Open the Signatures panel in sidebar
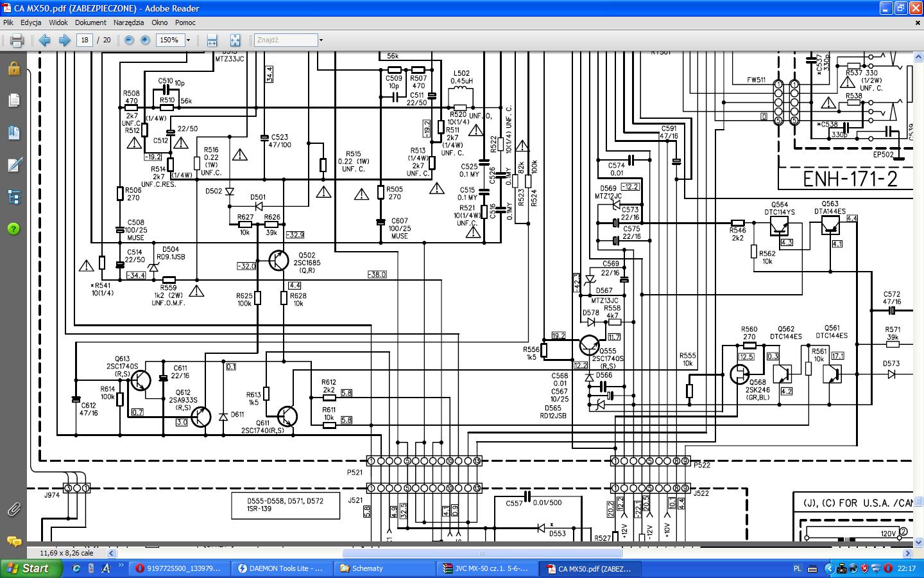924x578 pixels. pyautogui.click(x=13, y=164)
